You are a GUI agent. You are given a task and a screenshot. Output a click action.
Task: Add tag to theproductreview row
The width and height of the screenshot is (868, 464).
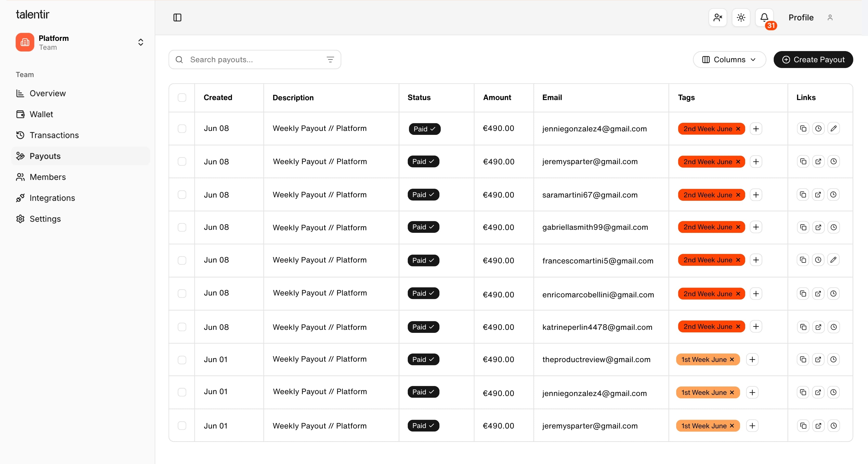tap(752, 360)
